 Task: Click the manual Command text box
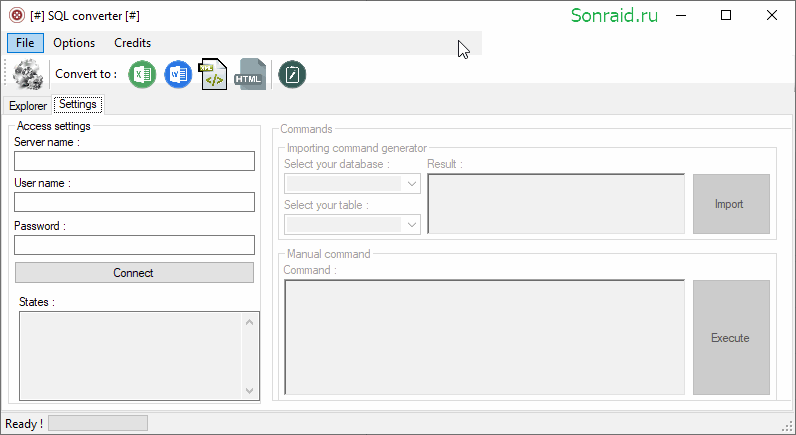(x=484, y=337)
